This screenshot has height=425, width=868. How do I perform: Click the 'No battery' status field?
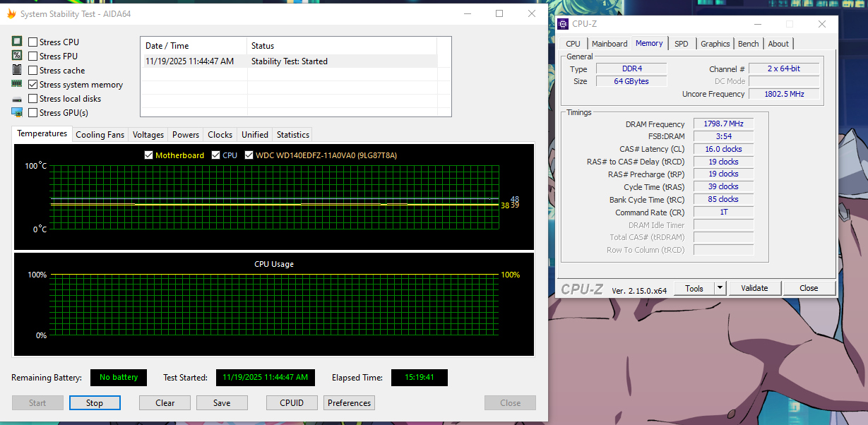click(119, 378)
